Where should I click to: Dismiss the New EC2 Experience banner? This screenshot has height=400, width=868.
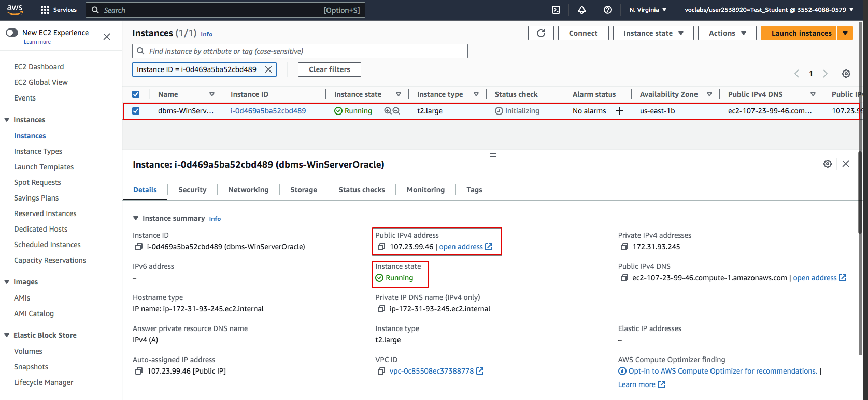point(107,37)
